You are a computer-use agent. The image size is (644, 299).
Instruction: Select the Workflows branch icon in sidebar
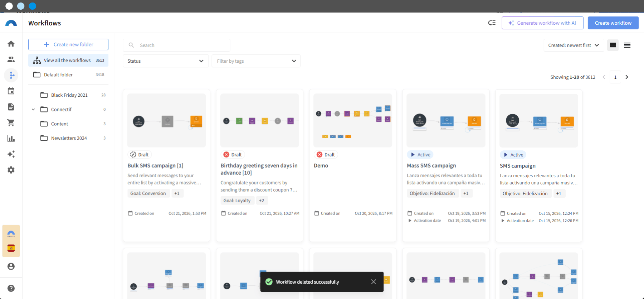(x=11, y=75)
